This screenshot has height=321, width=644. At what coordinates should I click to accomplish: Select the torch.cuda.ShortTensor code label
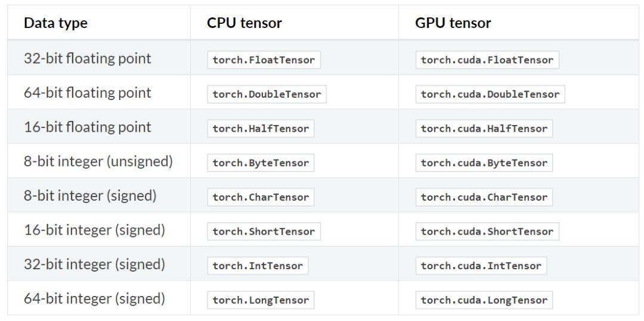(x=487, y=232)
